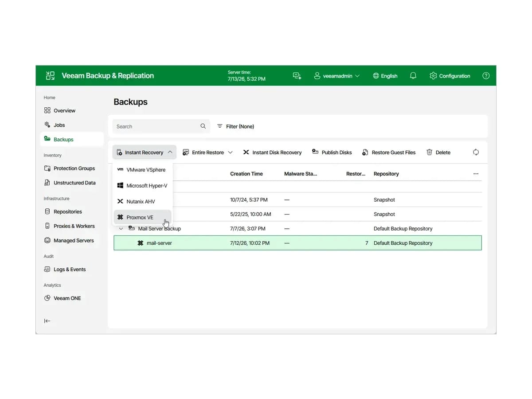The width and height of the screenshot is (532, 399).
Task: Open the veeamadmin user dropdown chevron
Action: tap(357, 76)
